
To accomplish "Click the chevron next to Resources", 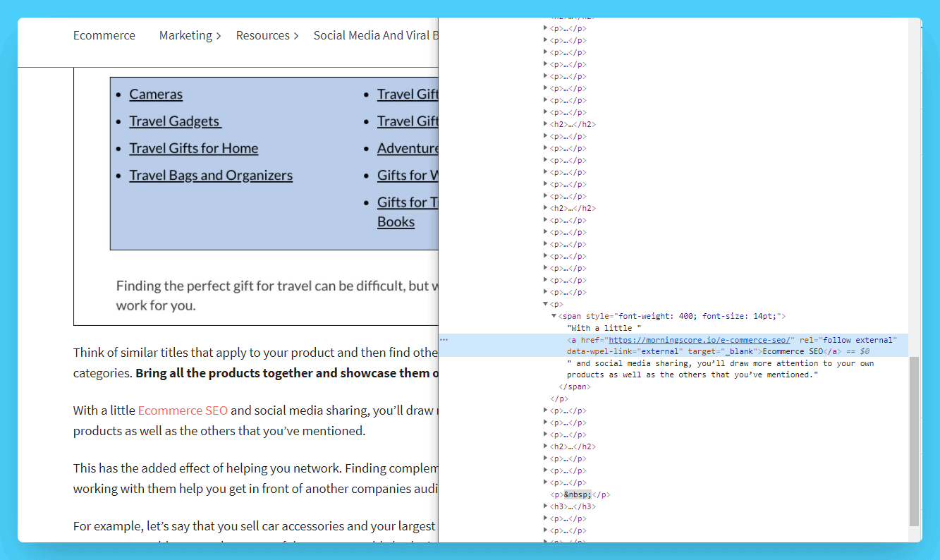I will [x=296, y=36].
